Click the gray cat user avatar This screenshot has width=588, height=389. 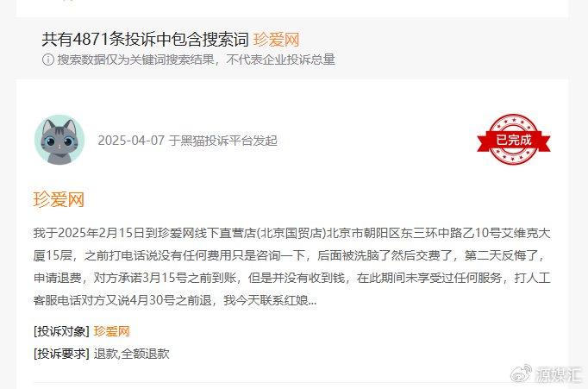click(x=59, y=140)
